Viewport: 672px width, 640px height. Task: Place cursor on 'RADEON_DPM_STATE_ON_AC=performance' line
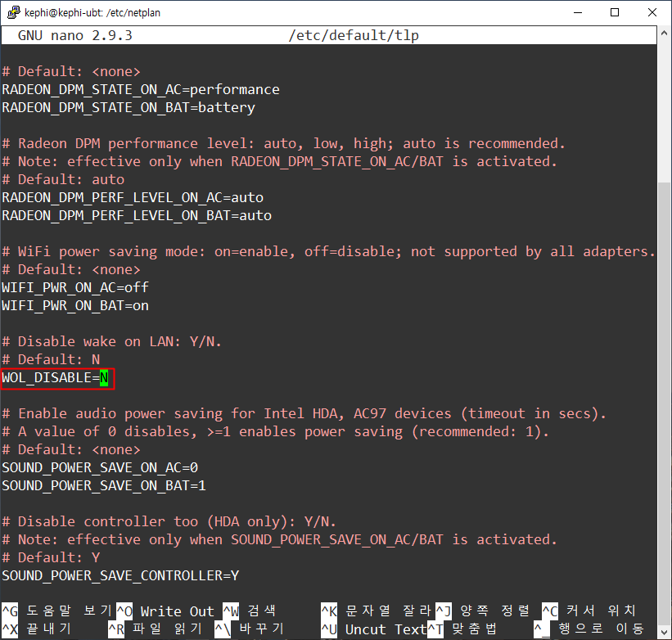tap(141, 89)
